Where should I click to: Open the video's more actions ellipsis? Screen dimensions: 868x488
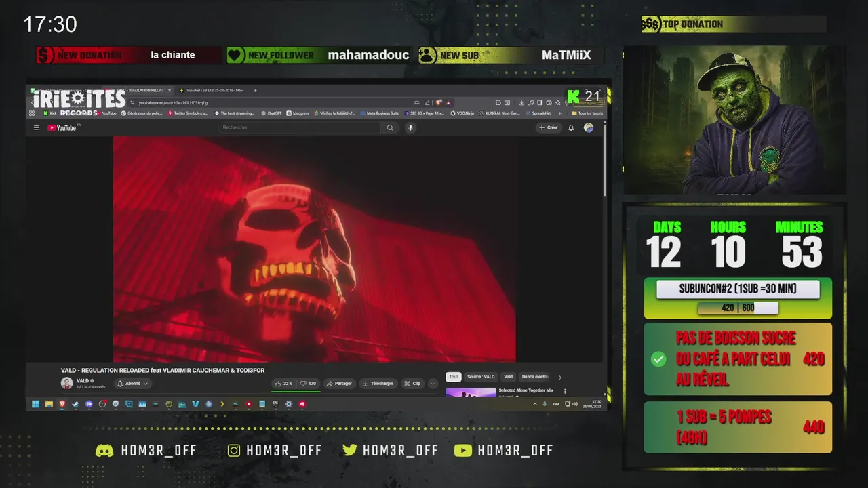(x=433, y=384)
